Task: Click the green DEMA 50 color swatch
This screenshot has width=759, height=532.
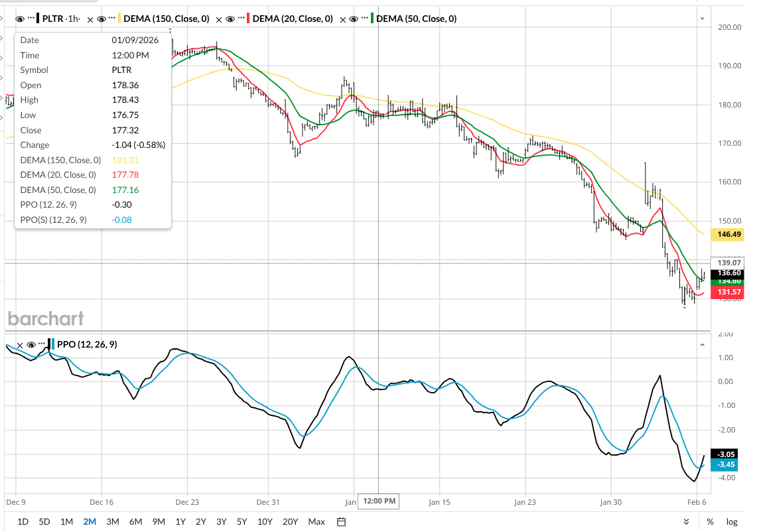Action: (x=372, y=19)
